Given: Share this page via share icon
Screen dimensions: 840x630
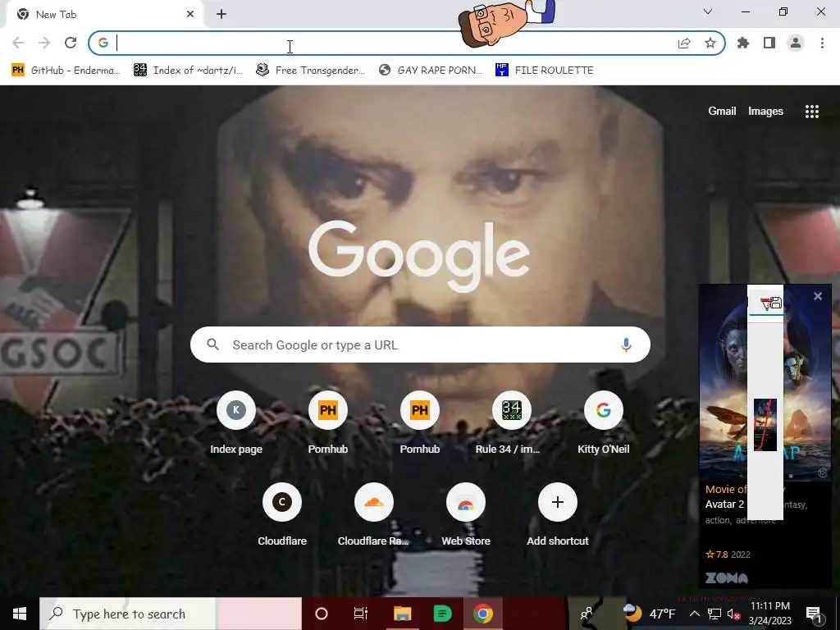Looking at the screenshot, I should [684, 43].
